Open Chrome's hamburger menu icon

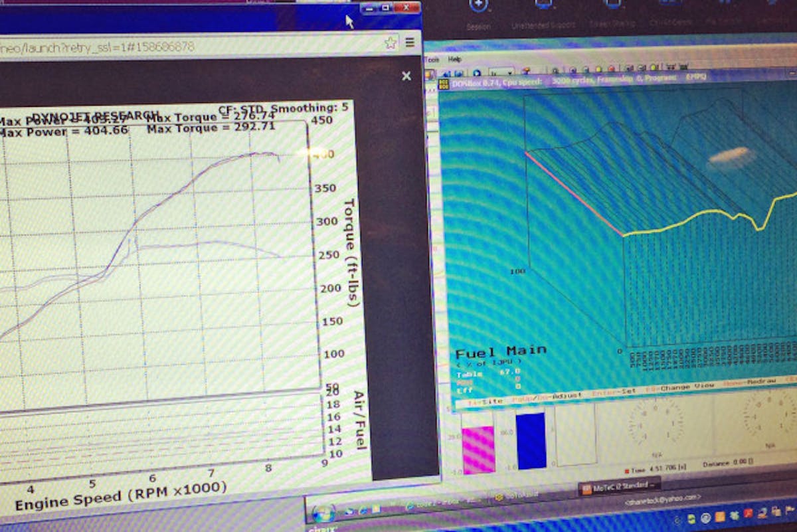pyautogui.click(x=410, y=41)
